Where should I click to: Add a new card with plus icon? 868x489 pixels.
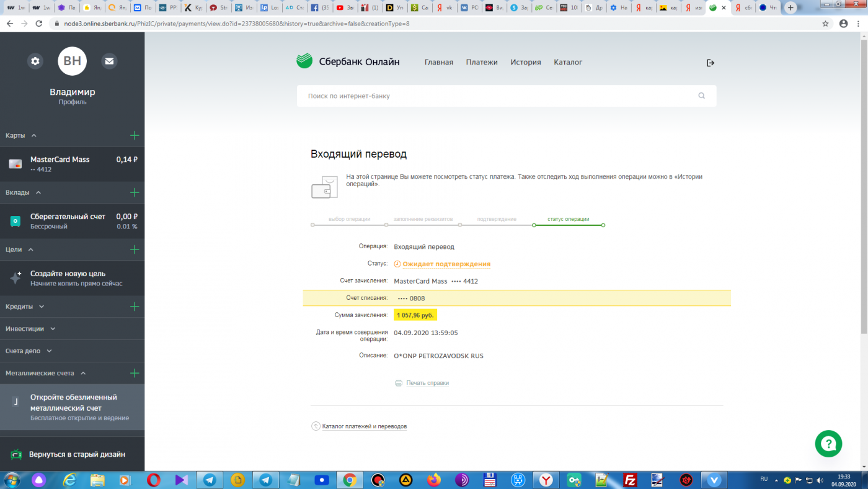click(135, 135)
